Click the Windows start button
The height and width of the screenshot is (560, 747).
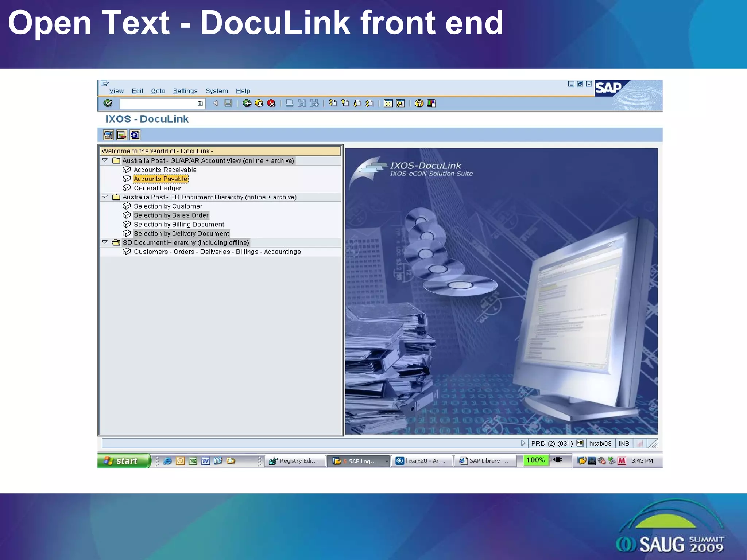click(x=124, y=461)
